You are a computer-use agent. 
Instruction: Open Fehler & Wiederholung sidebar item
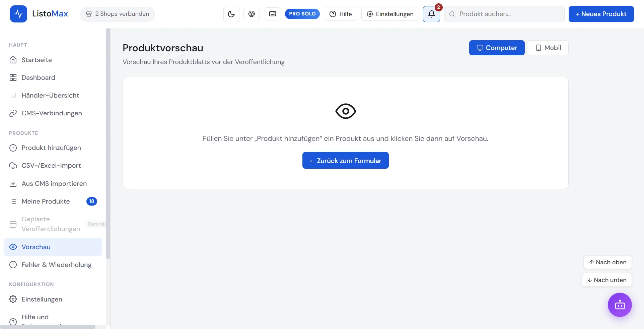[x=53, y=265]
